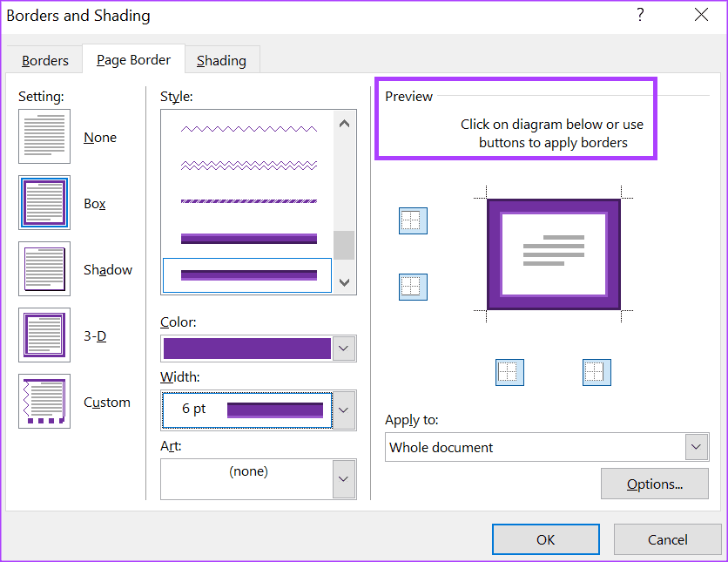Click the Style list scrollbar thumb
The width and height of the screenshot is (728, 562).
344,245
